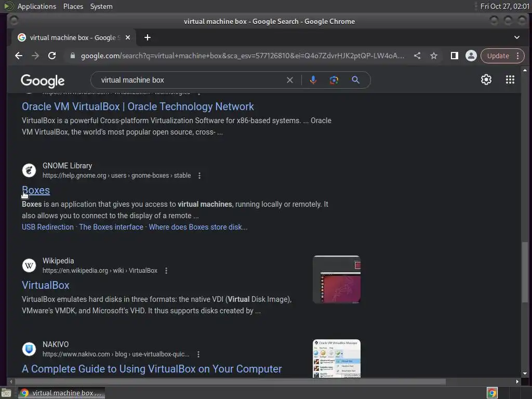Open more options for Wikipedia result
532x399 pixels.
(x=166, y=270)
